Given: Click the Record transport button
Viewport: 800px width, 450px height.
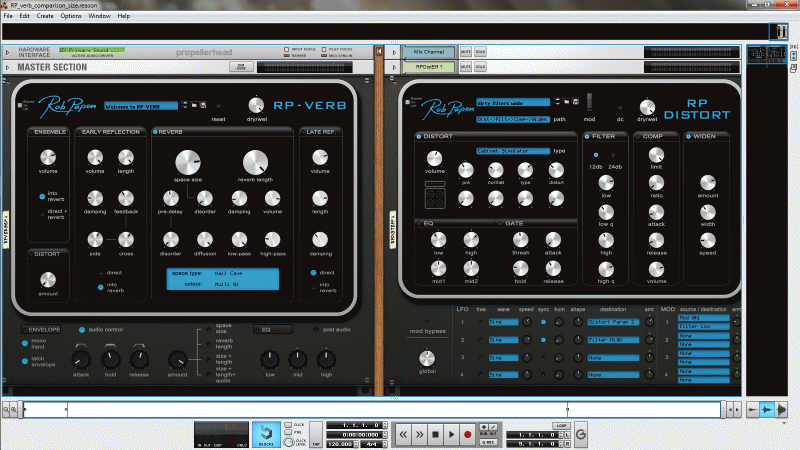Looking at the screenshot, I should 467,434.
